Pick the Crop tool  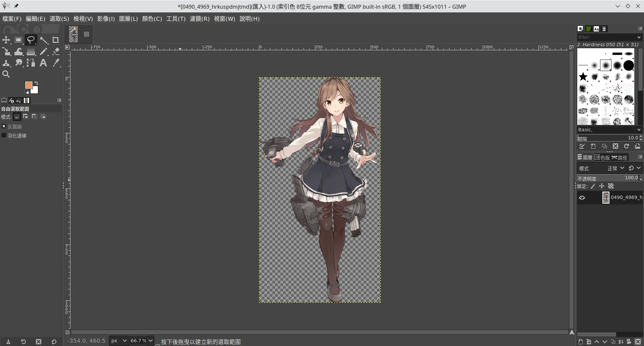point(56,40)
